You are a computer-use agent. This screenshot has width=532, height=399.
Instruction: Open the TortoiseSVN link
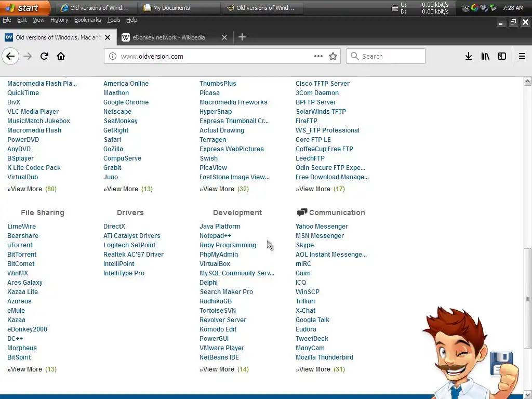coord(218,311)
